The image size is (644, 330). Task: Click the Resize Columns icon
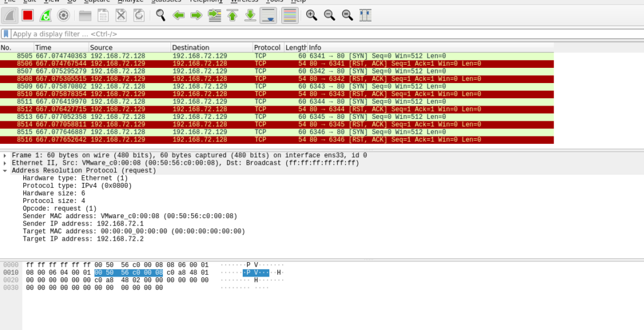(365, 15)
